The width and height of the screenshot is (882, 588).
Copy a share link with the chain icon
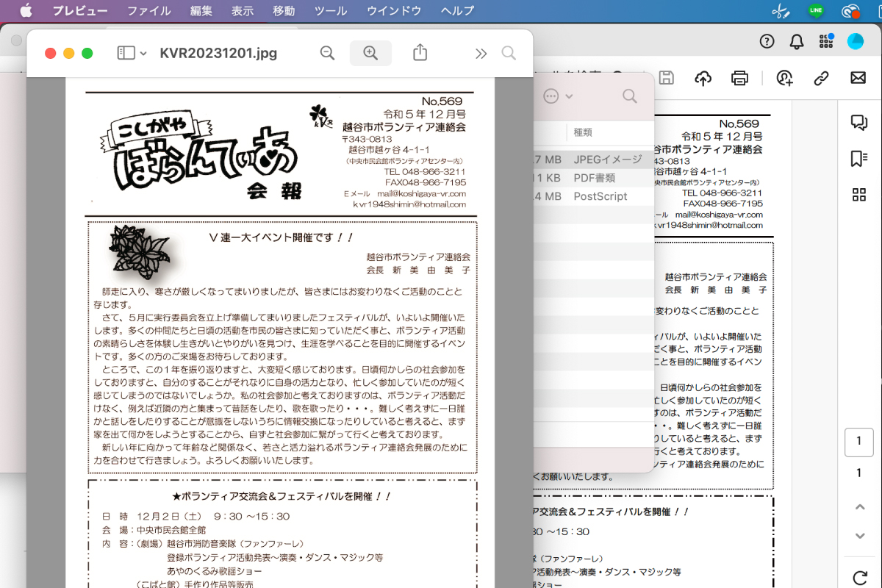[x=821, y=78]
